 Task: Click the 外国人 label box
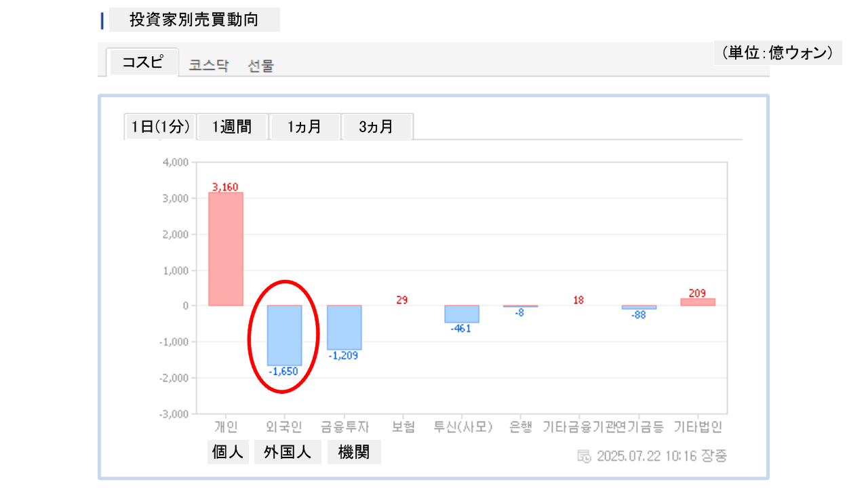click(288, 452)
